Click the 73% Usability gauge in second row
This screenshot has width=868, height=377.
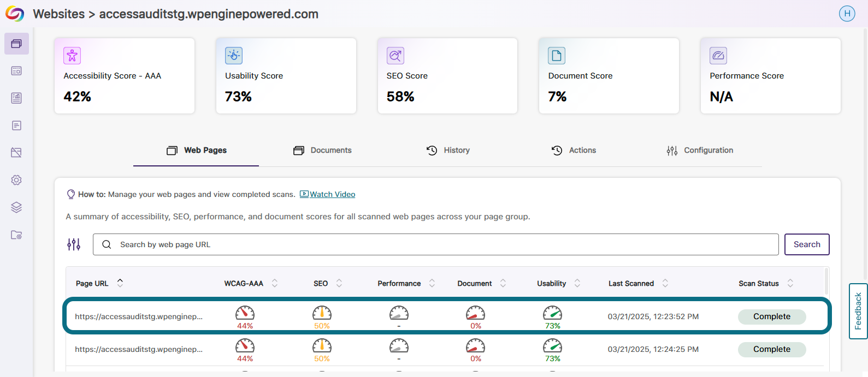[552, 346]
